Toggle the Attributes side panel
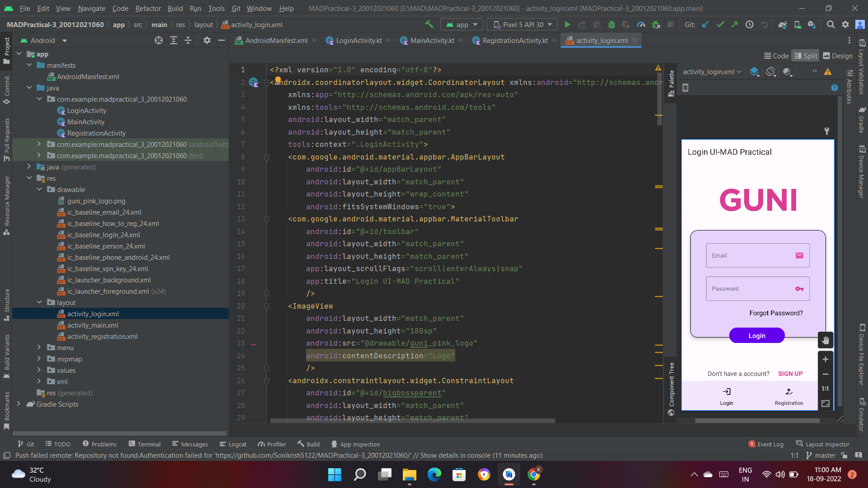 pos(849,86)
